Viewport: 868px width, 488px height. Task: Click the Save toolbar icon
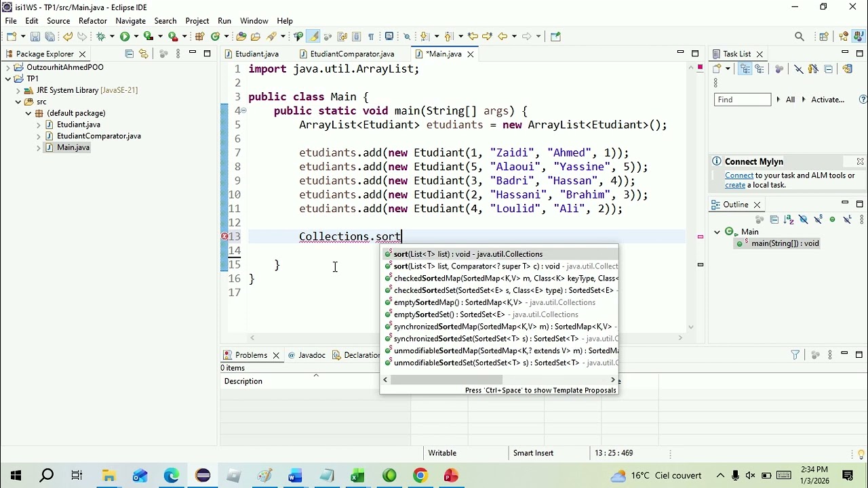(x=35, y=37)
